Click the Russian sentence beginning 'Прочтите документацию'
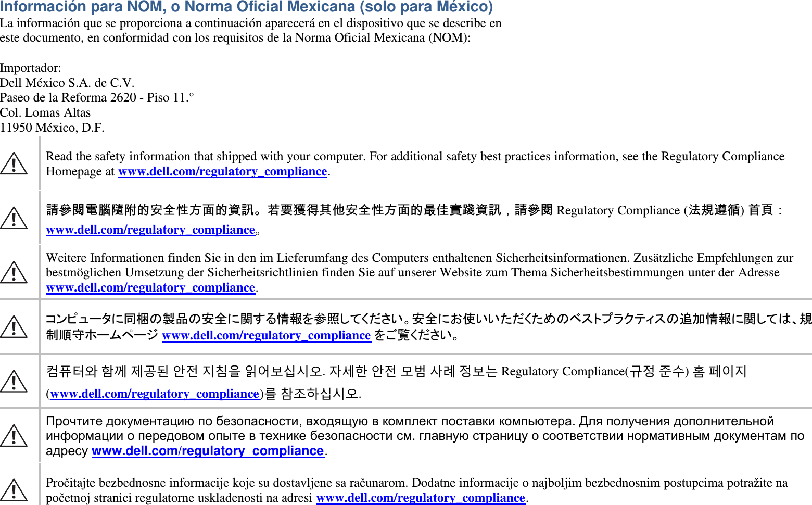This screenshot has width=812, height=505. coord(311,421)
